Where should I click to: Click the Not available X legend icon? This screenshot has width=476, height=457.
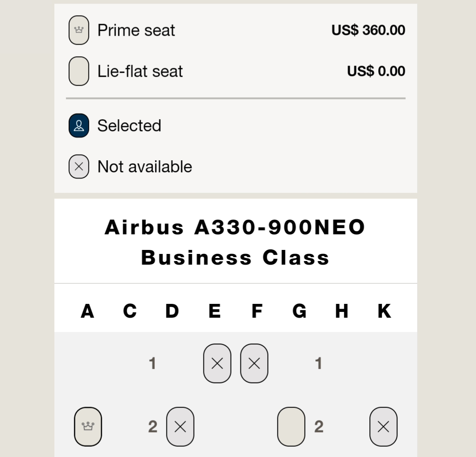pyautogui.click(x=79, y=166)
